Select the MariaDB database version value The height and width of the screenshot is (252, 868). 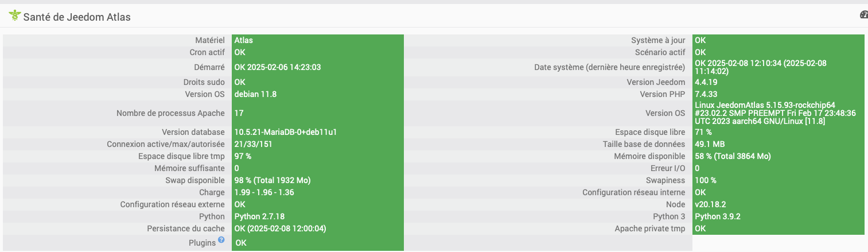pyautogui.click(x=285, y=132)
